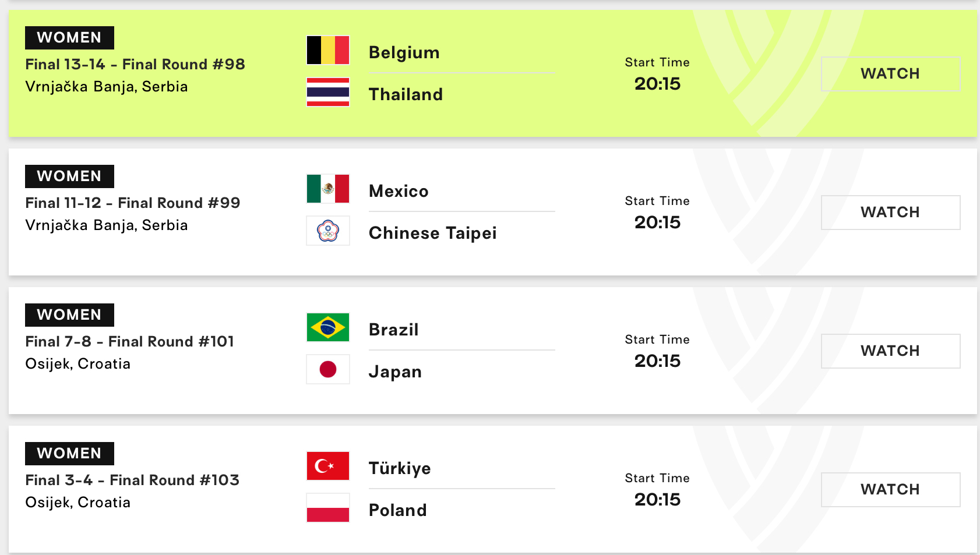Image resolution: width=980 pixels, height=555 pixels.
Task: Click the Mexico flag icon
Action: click(328, 189)
